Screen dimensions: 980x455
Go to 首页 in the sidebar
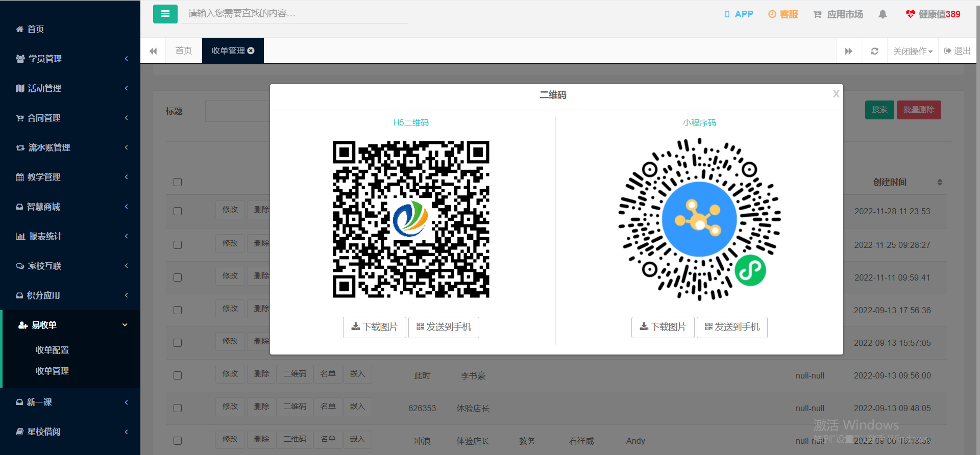tap(70, 29)
